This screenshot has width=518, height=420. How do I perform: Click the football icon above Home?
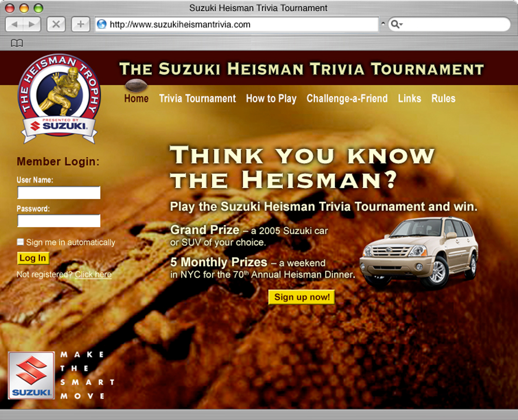pos(136,85)
